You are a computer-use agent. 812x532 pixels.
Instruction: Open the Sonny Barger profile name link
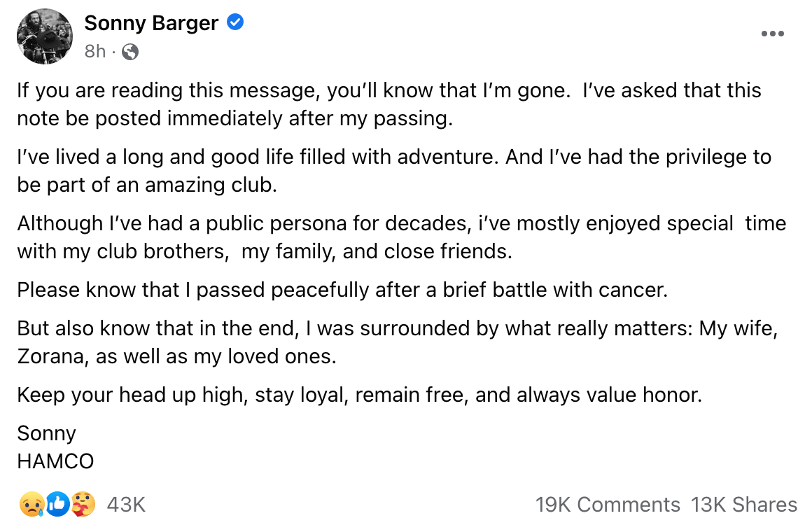(151, 23)
